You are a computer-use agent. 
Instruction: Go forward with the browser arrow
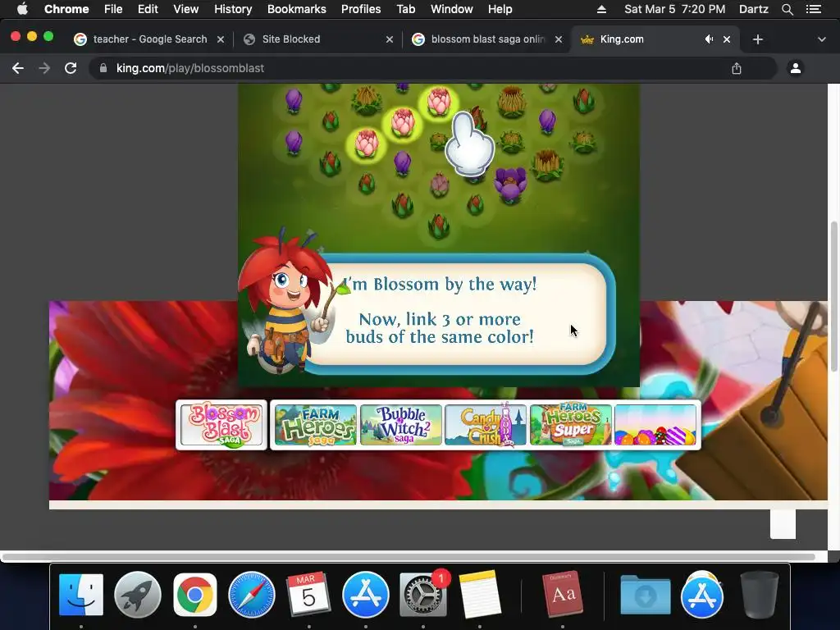click(x=44, y=68)
